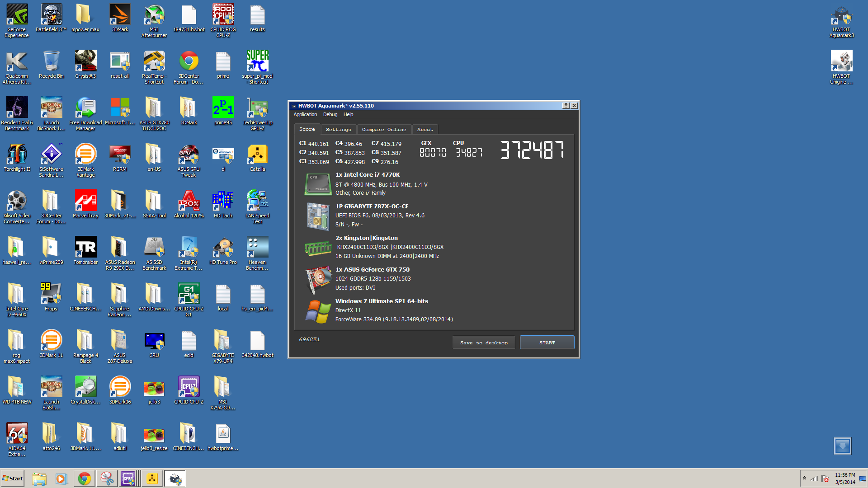Screen dimensions: 868x488
Task: Launch the Heaven Benchmark icon
Action: point(257,253)
